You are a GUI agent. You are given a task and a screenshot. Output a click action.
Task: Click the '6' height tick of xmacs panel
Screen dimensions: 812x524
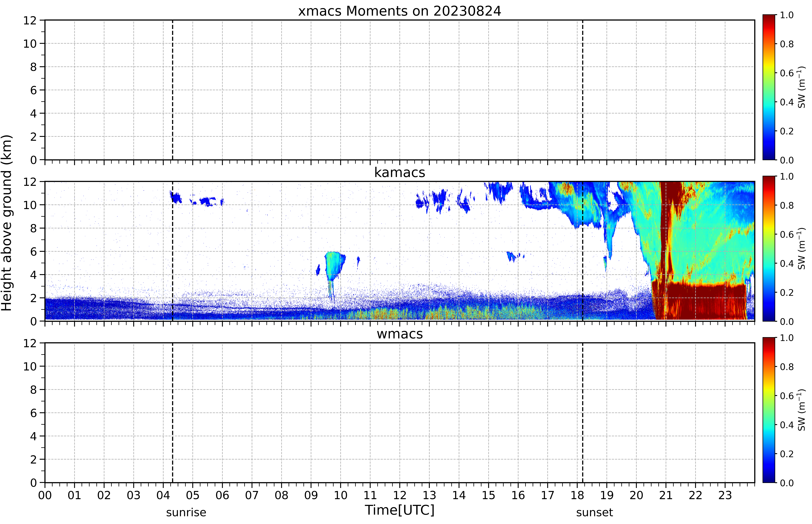(33, 90)
